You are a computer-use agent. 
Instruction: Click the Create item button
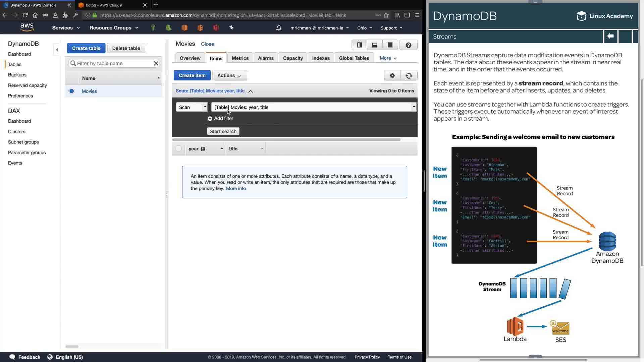(192, 75)
